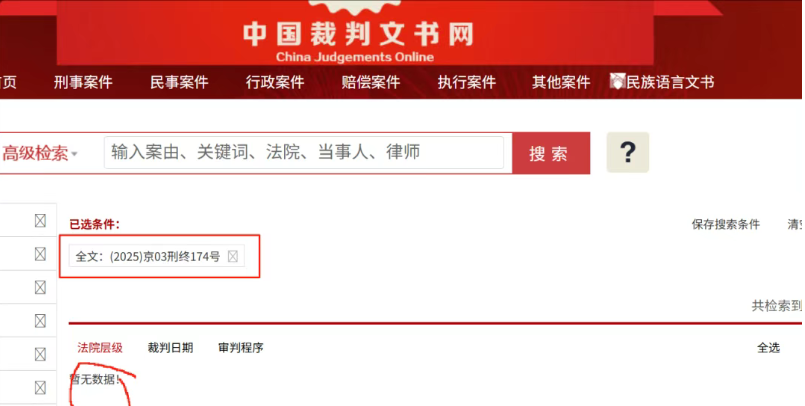
Task: Focus the keyword search input field
Action: click(304, 152)
